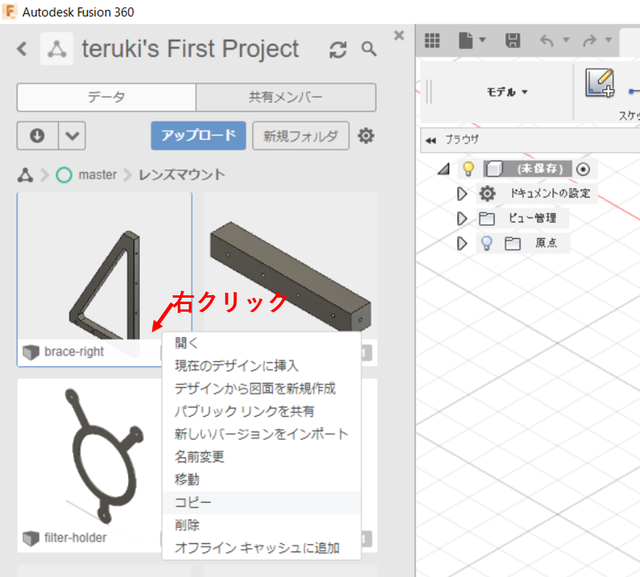The image size is (640, 577).
Task: Click the ドキュメントの設定 gear icon
Action: 487,194
